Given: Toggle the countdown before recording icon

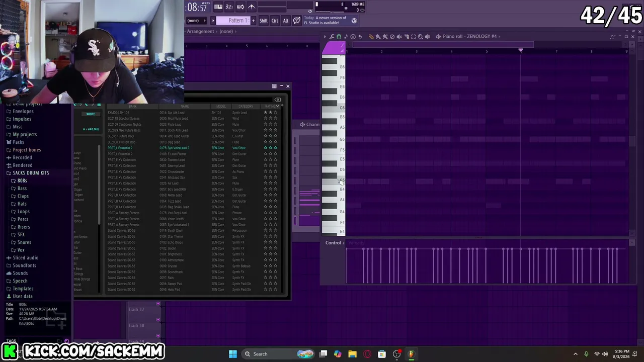Looking at the screenshot, I should coord(229,7).
